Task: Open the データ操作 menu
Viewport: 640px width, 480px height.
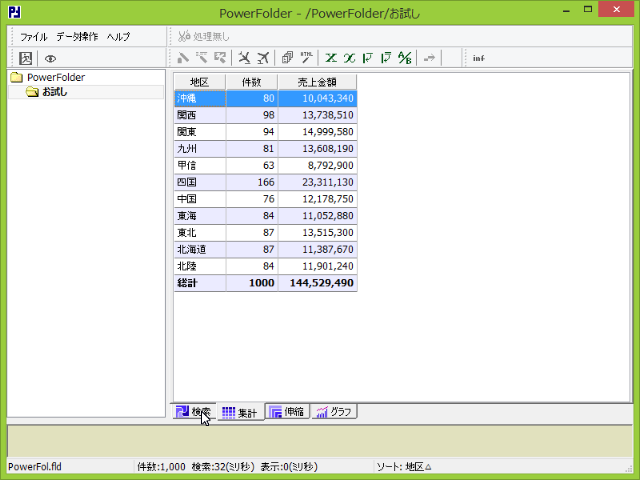Action: tap(77, 37)
